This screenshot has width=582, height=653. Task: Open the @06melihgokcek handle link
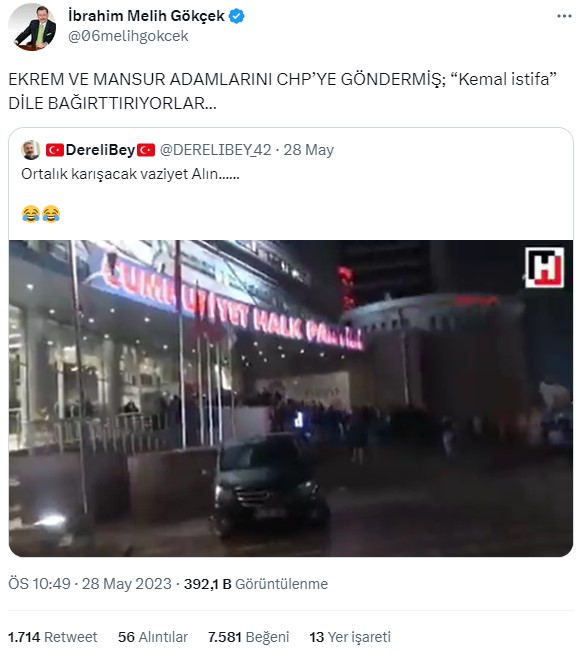pos(128,36)
